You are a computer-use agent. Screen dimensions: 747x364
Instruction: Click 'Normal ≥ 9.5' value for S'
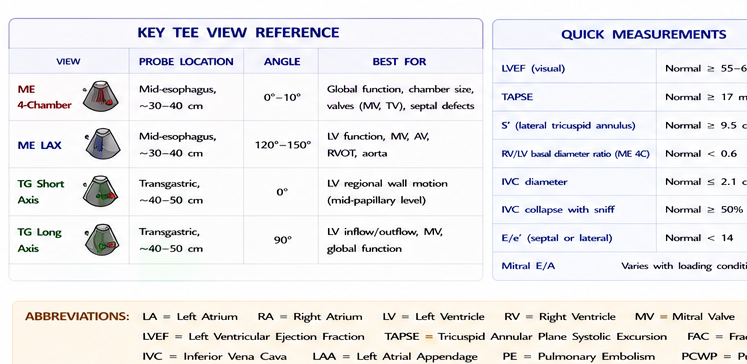(x=706, y=126)
